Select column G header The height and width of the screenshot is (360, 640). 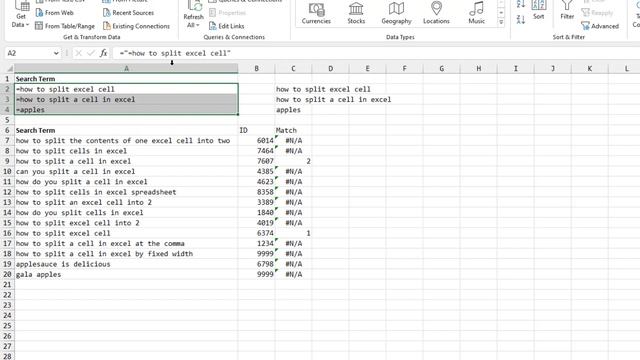coord(441,69)
